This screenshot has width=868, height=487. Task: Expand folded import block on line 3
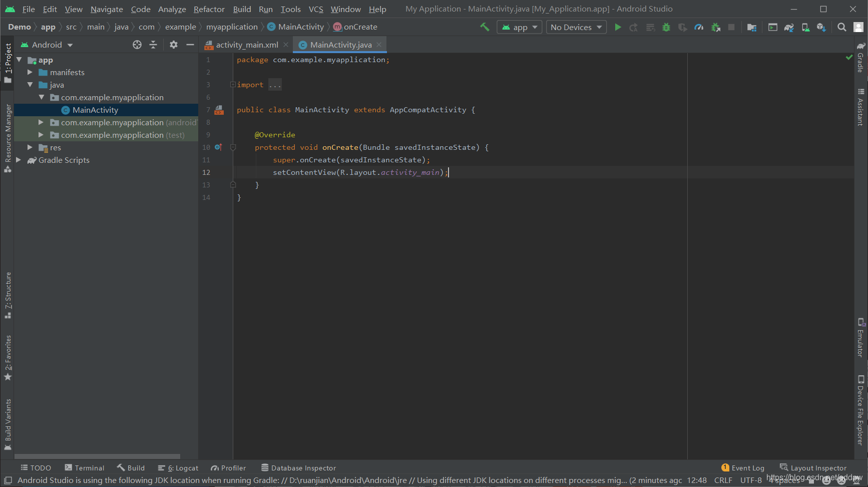(233, 84)
